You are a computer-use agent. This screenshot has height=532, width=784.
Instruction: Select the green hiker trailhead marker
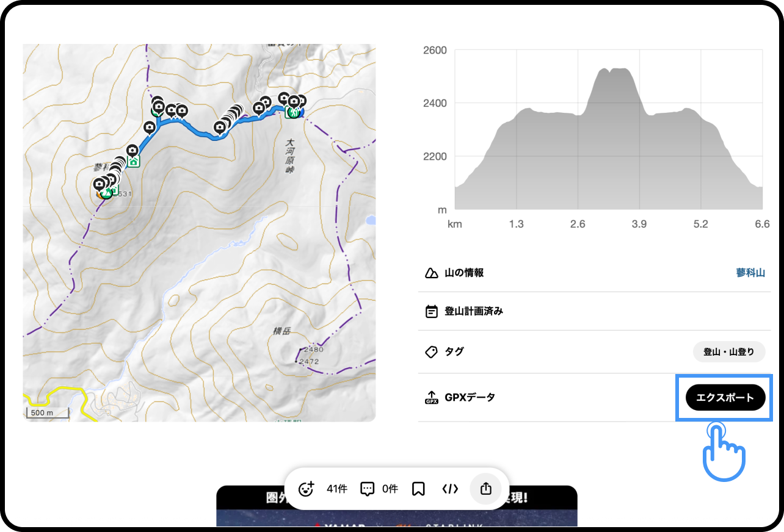tap(292, 112)
